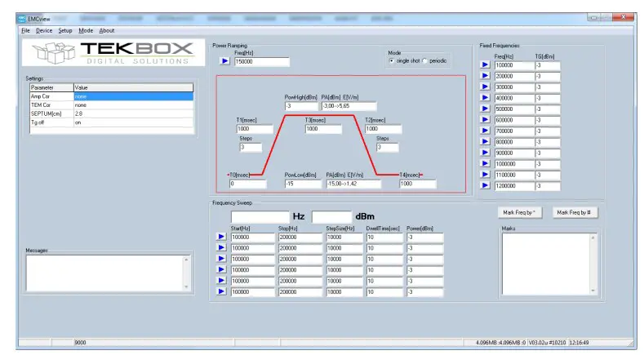Select single shot mode
Image resolution: width=644 pixels, height=355 pixels.
[x=392, y=61]
